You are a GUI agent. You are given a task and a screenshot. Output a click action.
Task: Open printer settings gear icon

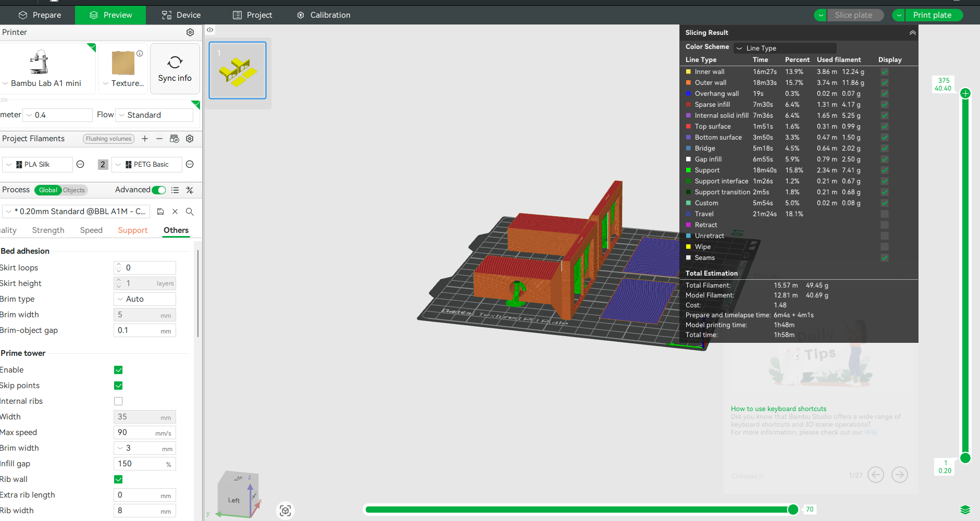pyautogui.click(x=190, y=32)
